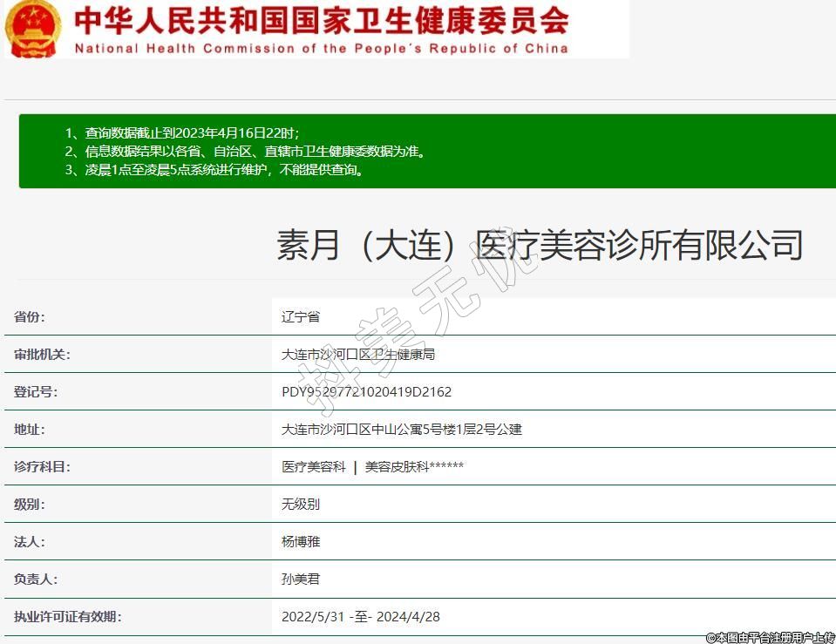The image size is (836, 644).
Task: Click the 审批机关 row label
Action: [x=42, y=355]
